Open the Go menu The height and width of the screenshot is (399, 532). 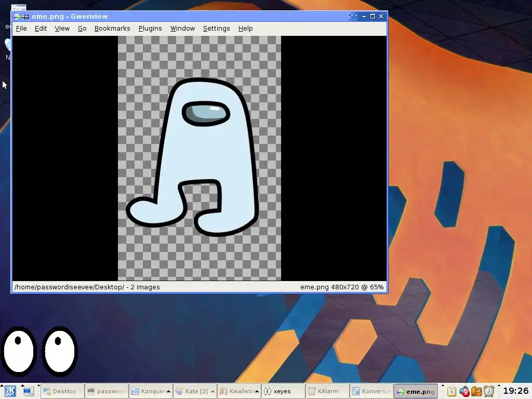tap(82, 29)
